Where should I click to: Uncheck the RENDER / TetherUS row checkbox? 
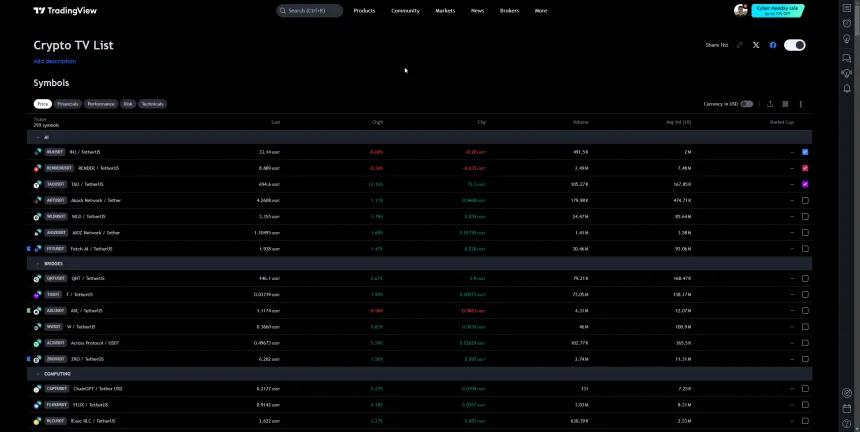click(805, 168)
